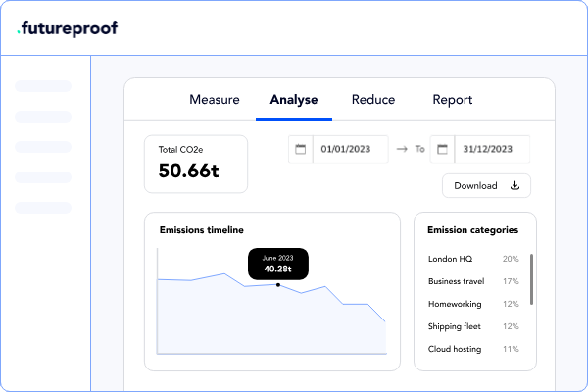Viewport: 588px width, 392px height.
Task: Select the start date field showing 01/01/2023
Action: click(x=346, y=149)
